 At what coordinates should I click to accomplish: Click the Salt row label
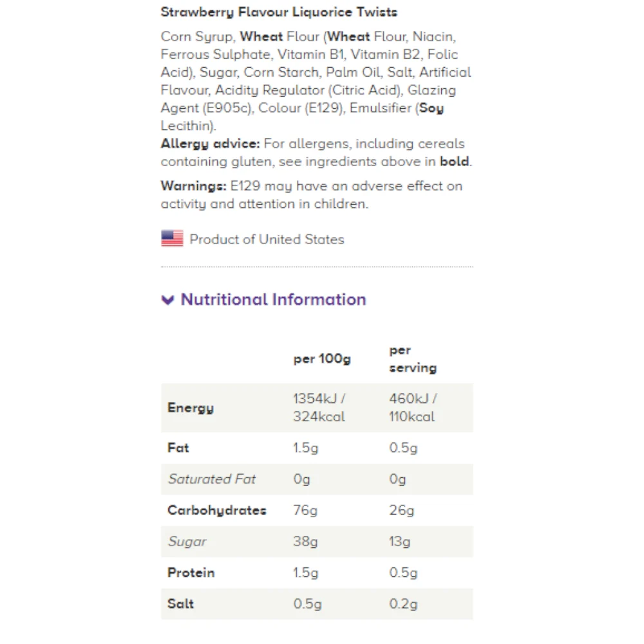(180, 604)
